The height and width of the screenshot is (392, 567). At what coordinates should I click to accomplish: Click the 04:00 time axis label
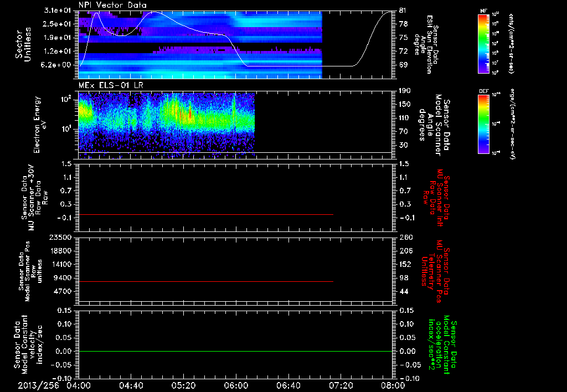[x=79, y=385]
